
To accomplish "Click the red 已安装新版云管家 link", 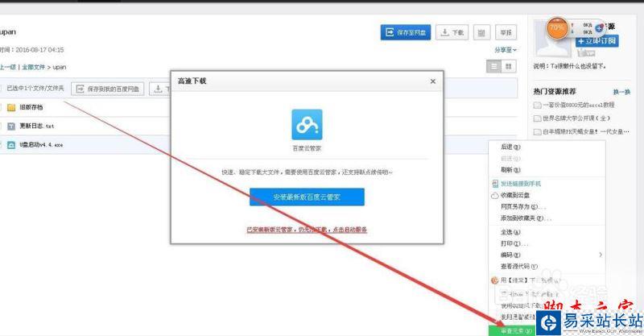I will 307,230.
